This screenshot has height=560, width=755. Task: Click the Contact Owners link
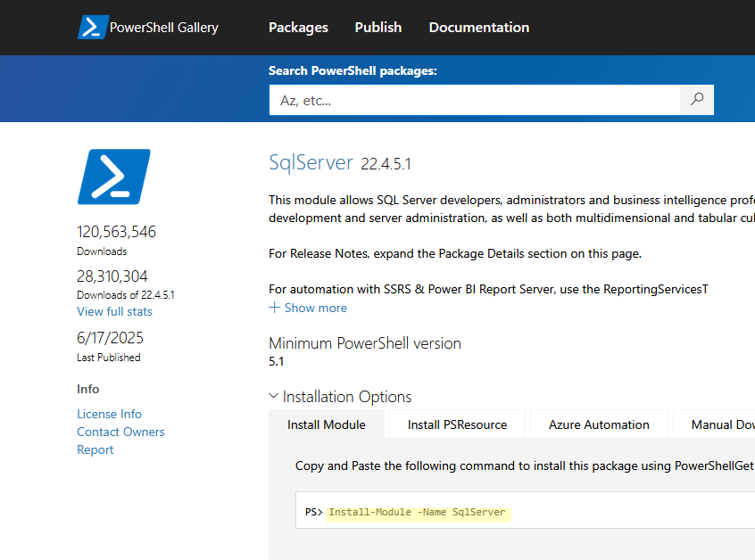[x=120, y=432]
